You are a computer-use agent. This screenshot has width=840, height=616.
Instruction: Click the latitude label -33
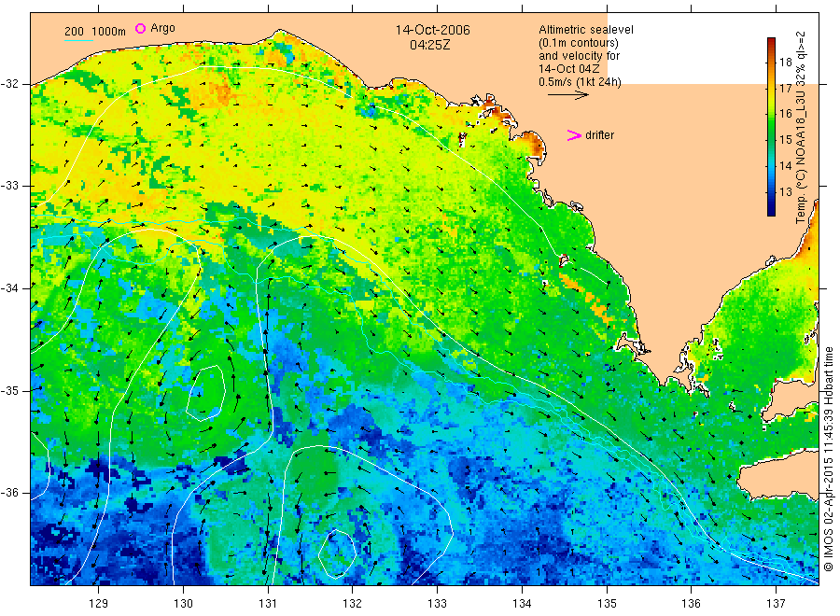point(10,186)
